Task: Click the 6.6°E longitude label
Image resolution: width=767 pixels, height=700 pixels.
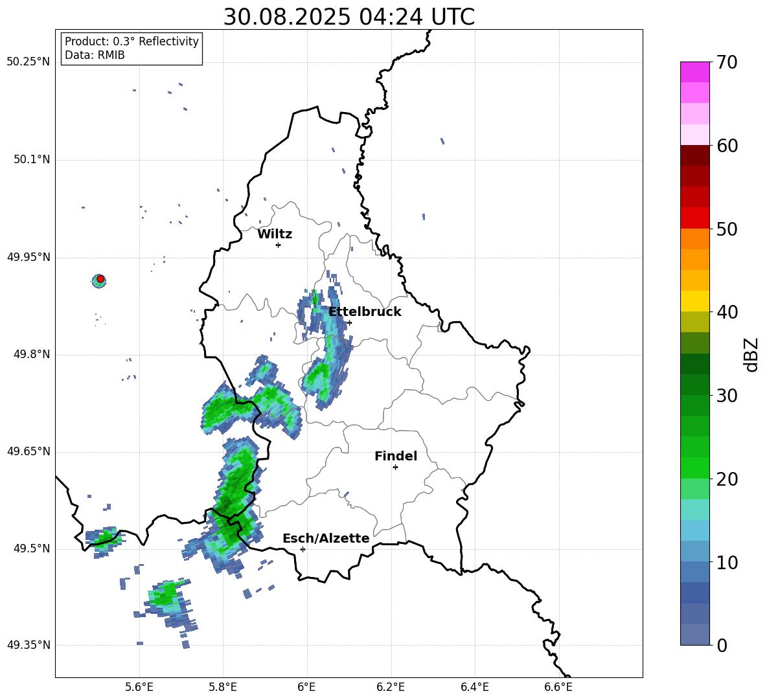Action: tap(558, 687)
